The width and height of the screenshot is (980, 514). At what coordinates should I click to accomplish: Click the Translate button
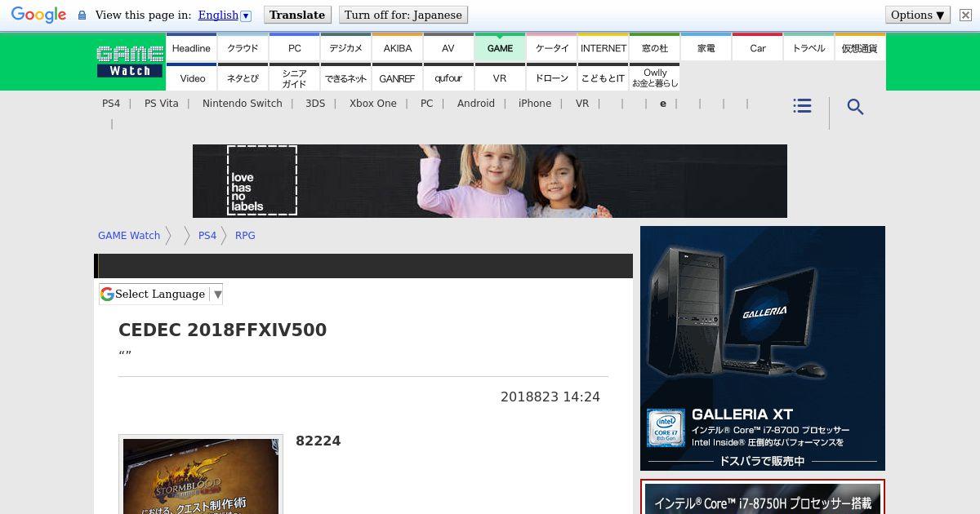tap(297, 15)
